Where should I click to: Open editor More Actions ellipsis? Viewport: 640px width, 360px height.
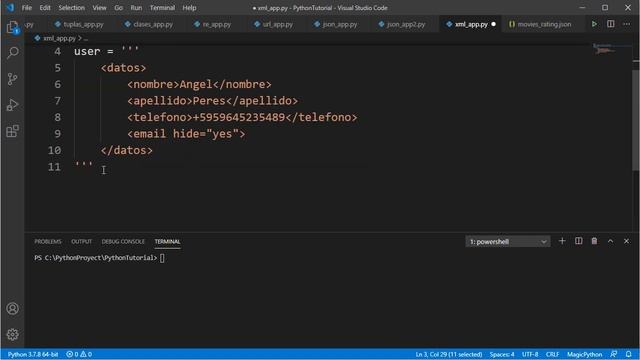click(627, 24)
